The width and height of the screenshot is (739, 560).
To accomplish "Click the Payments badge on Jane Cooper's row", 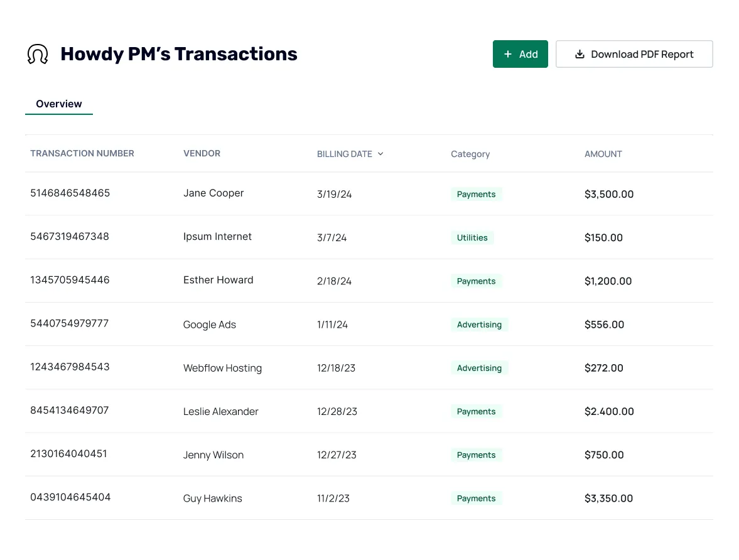I will point(476,194).
